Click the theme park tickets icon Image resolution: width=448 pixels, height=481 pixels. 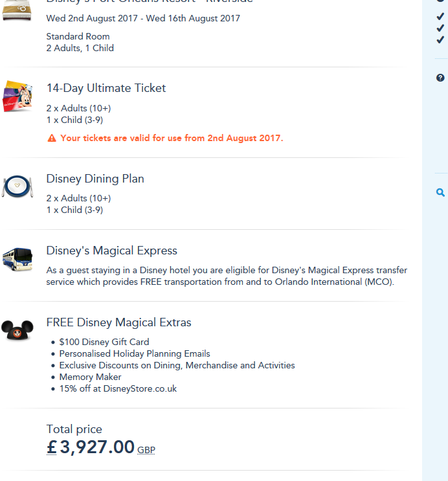(17, 96)
